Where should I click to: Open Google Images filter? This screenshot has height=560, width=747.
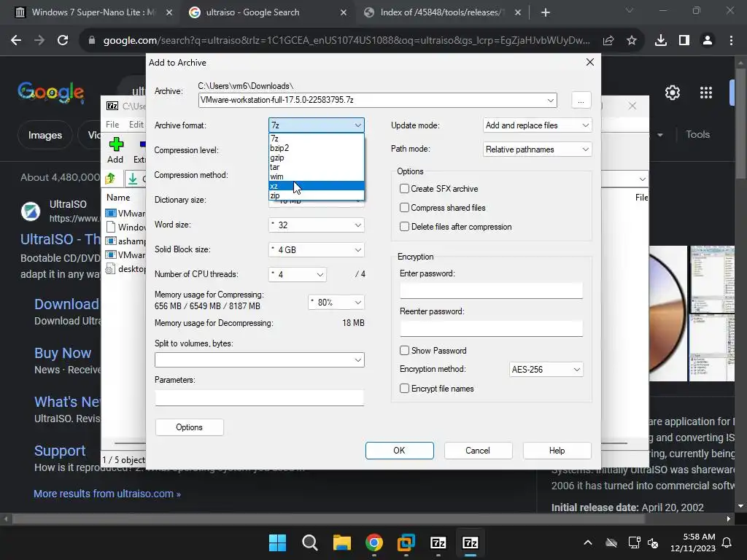(44, 135)
